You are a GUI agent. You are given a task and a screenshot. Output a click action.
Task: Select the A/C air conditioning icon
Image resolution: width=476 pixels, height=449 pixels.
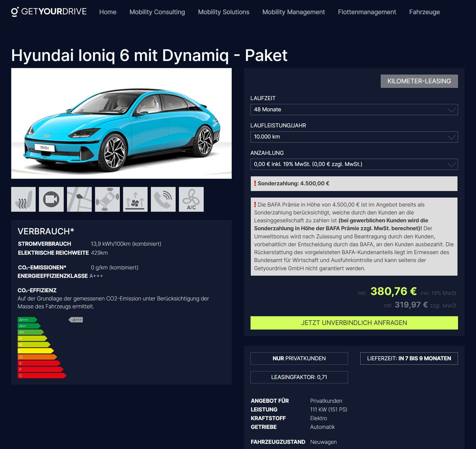click(191, 199)
